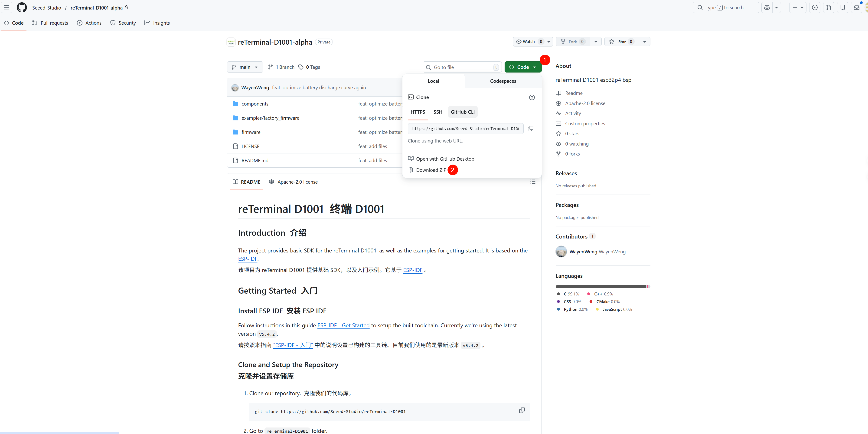Screen dimensions: 868x434
Task: Toggle Watch on this repository
Action: [x=528, y=41]
